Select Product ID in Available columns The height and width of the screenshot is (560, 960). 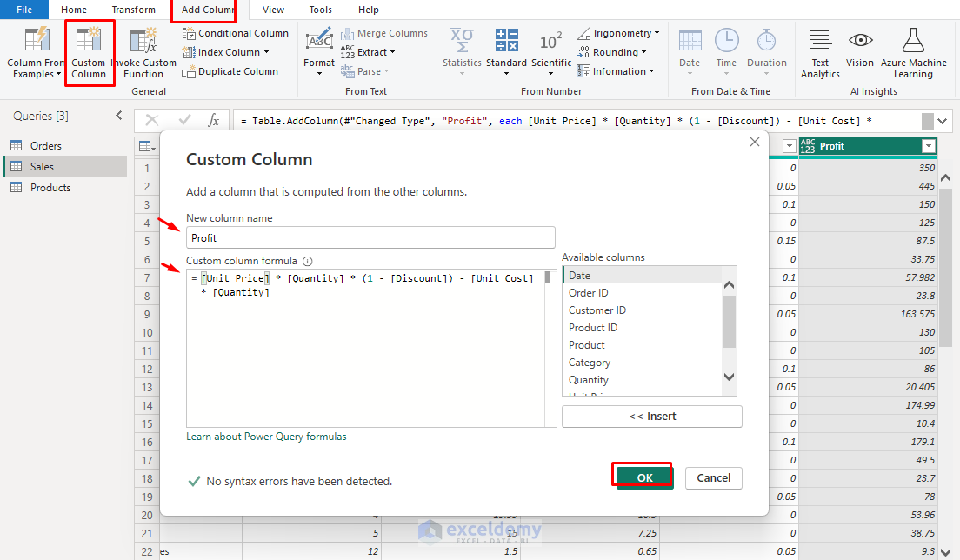(x=642, y=328)
